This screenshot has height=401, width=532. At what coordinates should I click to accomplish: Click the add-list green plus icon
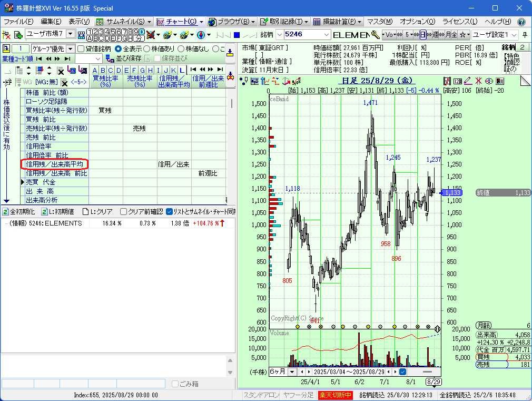pyautogui.click(x=18, y=35)
